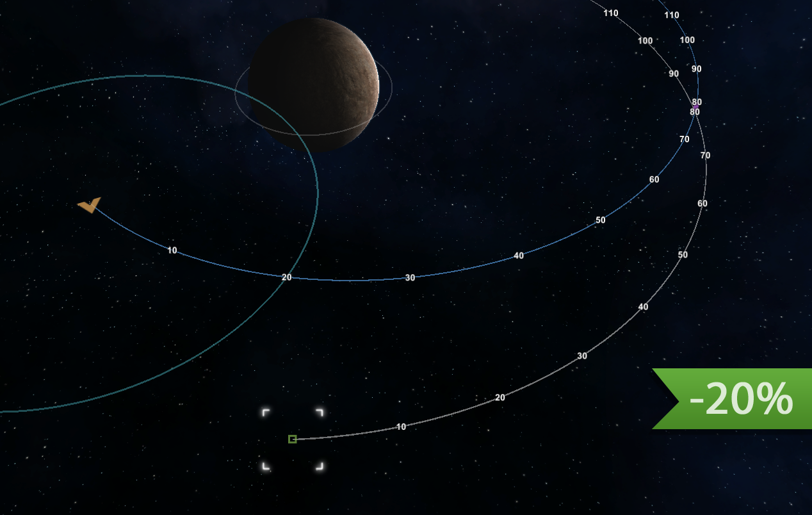Select marker 50 on white trajectory
Image resolution: width=812 pixels, height=515 pixels.
tap(683, 255)
